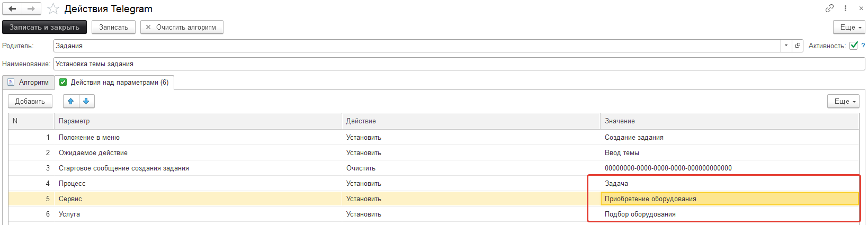Select the Приобретение оборудования value cell
This screenshot has width=868, height=225.
(x=730, y=199)
